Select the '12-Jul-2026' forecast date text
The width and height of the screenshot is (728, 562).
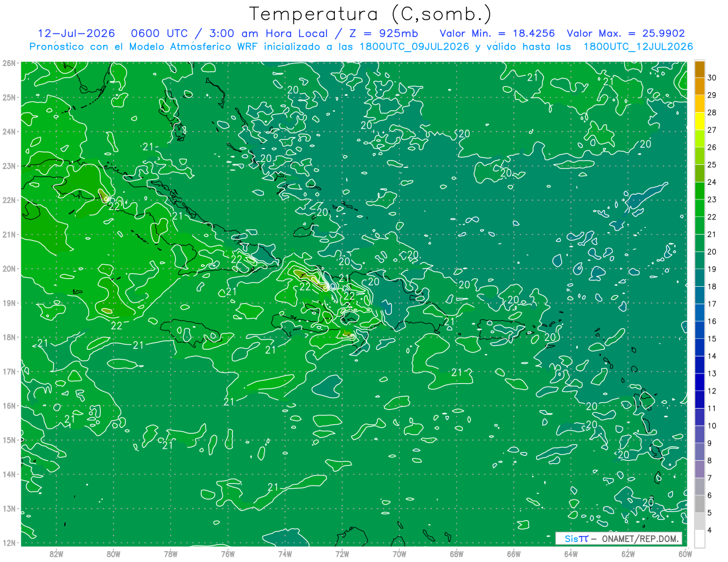pos(76,33)
